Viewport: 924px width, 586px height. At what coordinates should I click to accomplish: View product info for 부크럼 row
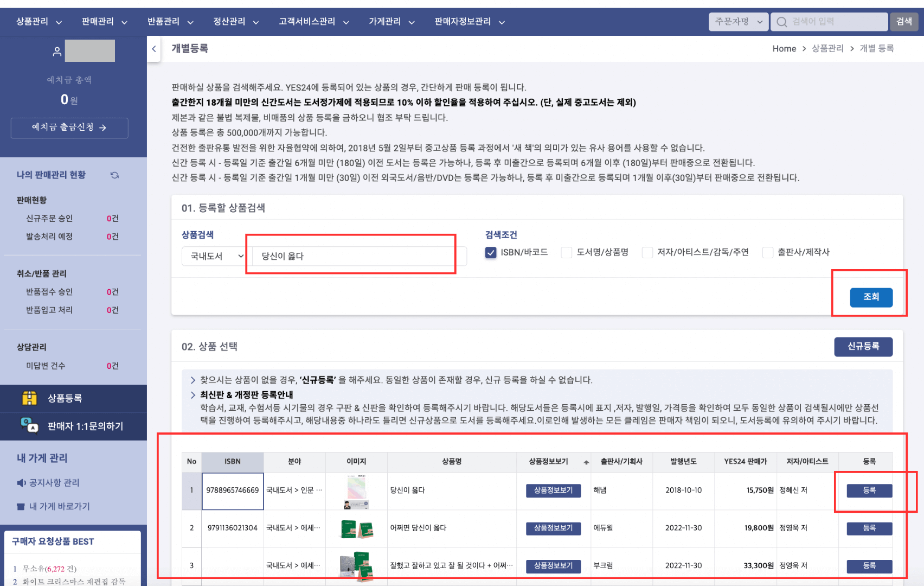tap(553, 566)
